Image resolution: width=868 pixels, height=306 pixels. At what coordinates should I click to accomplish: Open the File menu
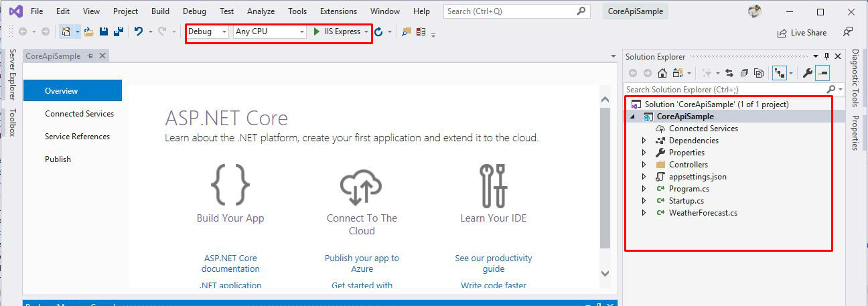(x=37, y=11)
